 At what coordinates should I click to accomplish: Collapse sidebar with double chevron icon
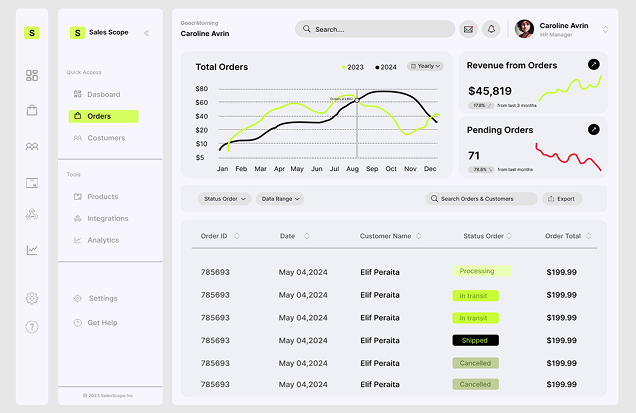coord(146,33)
